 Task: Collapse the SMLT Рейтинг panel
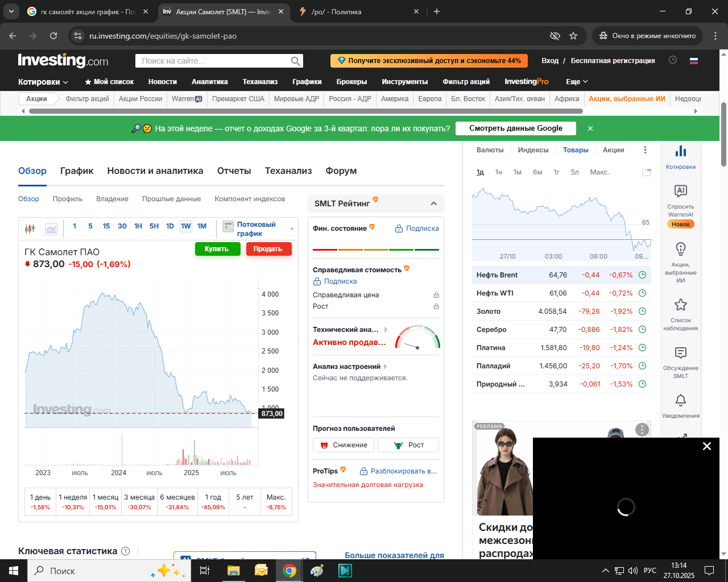tap(433, 203)
